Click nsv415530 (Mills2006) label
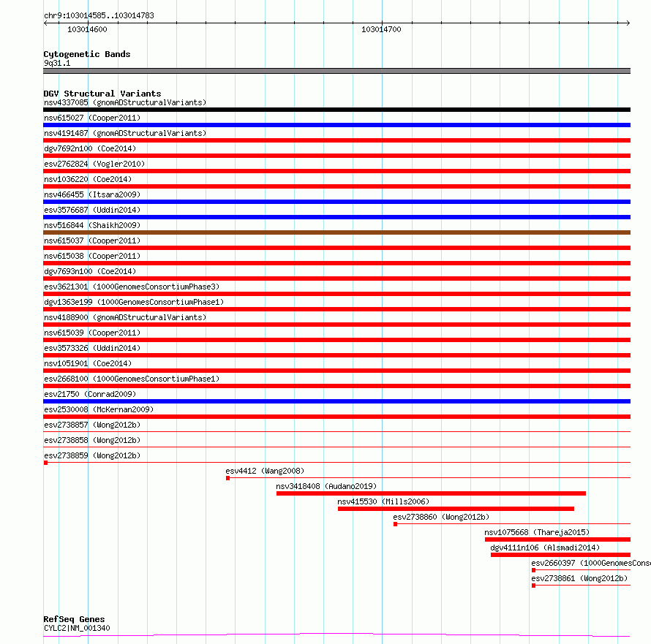 [x=383, y=501]
